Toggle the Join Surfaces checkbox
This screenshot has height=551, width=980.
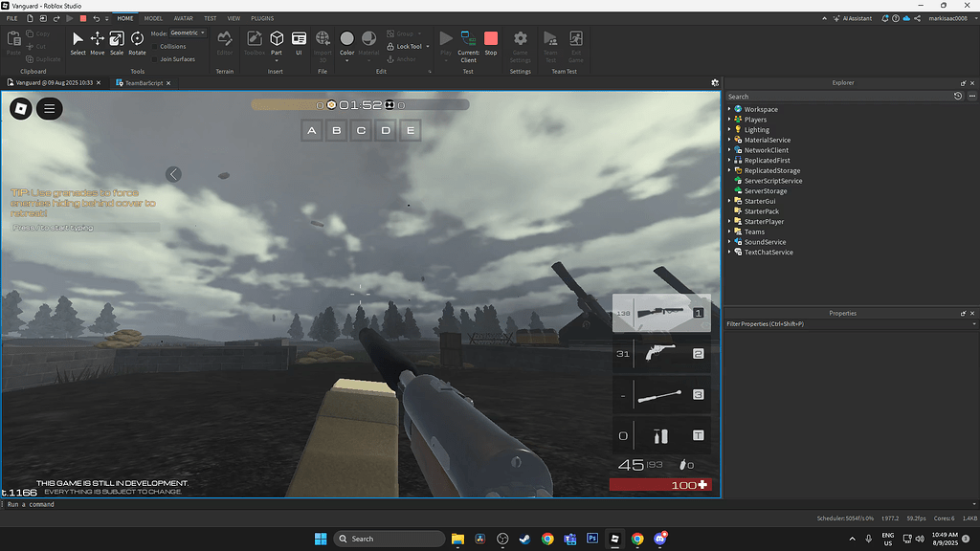[155, 59]
